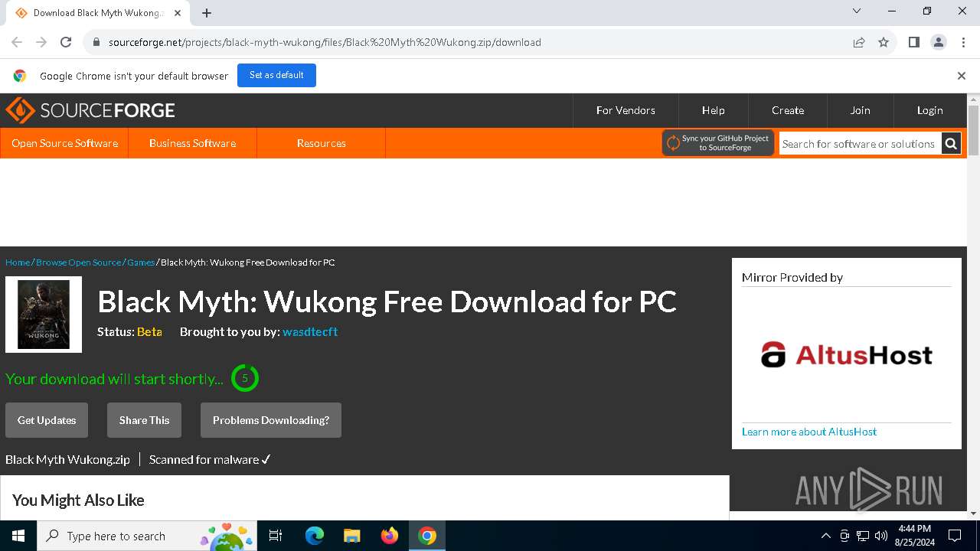The width and height of the screenshot is (980, 551).
Task: Click the Windows taskbar search box
Action: click(x=147, y=536)
